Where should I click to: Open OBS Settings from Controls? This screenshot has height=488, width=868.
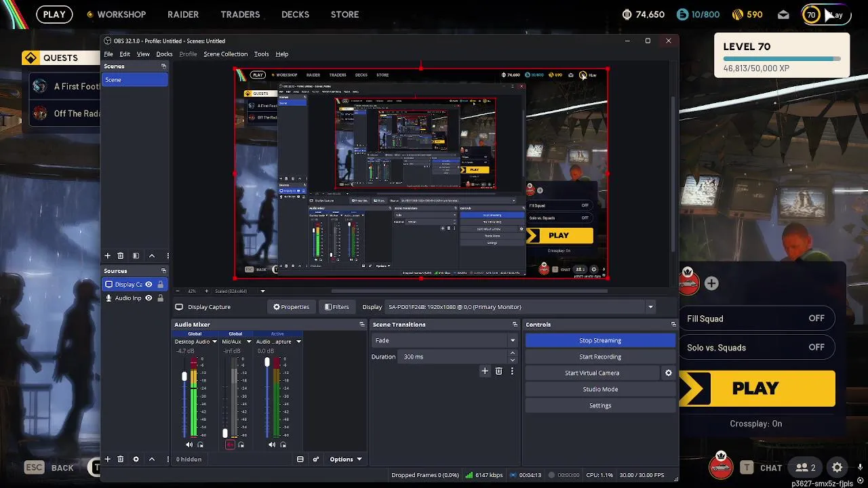tap(600, 405)
